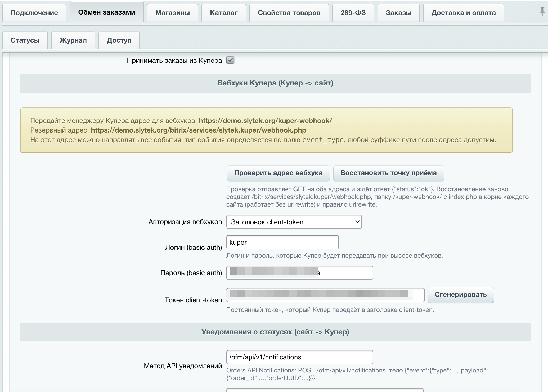548x392 pixels.
Task: Switch to Доставка и оплата tab
Action: click(464, 13)
